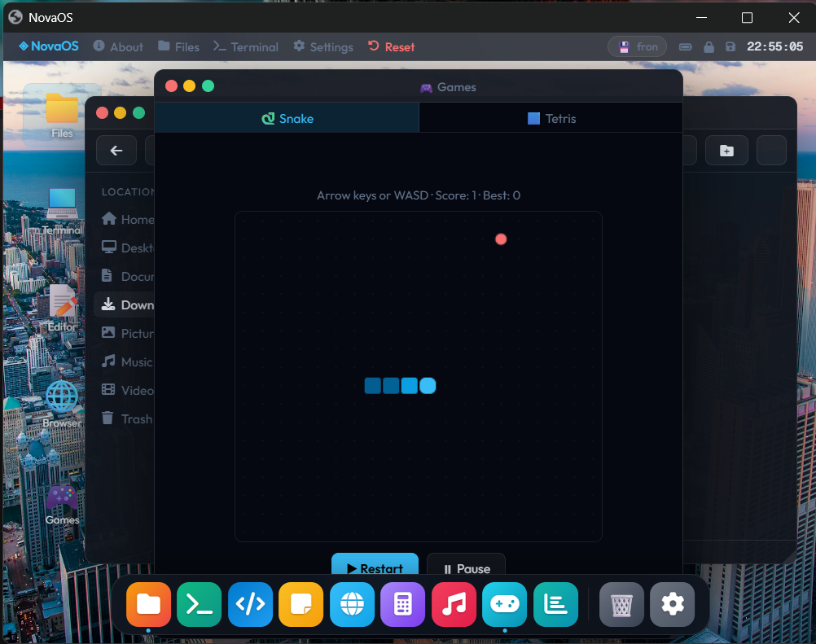
Task: Switch to the Tetris tab
Action: 551,118
